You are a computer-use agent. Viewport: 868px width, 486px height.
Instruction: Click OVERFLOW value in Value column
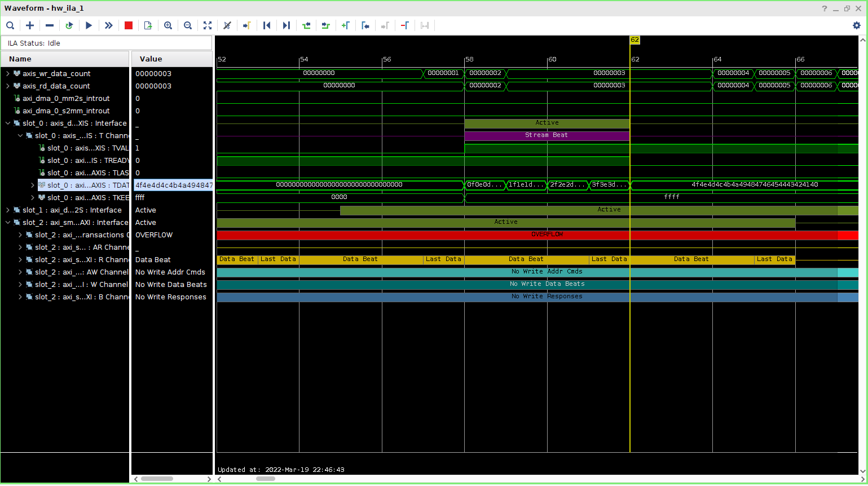pos(154,235)
